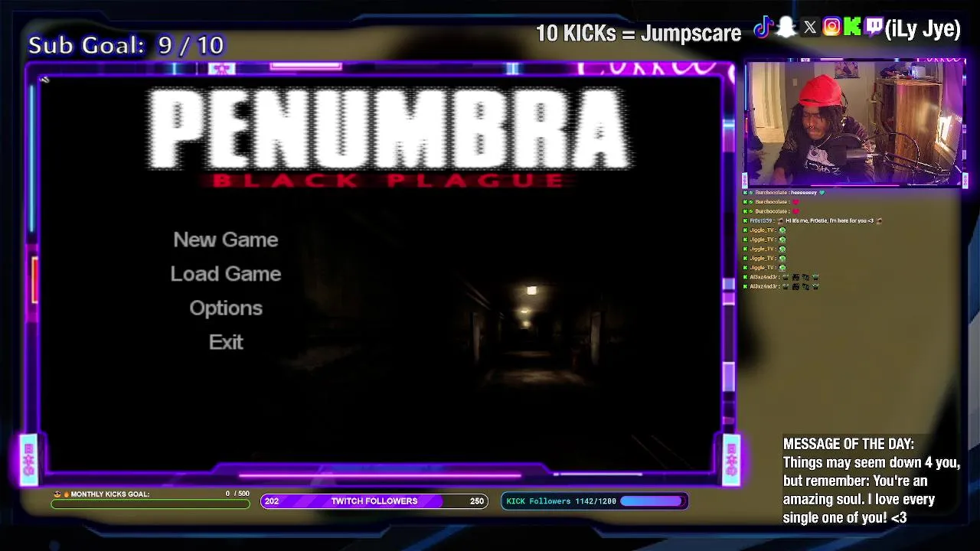Click the '(iLy Jye)' channel name
Screen dimensions: 980x551
(923, 29)
